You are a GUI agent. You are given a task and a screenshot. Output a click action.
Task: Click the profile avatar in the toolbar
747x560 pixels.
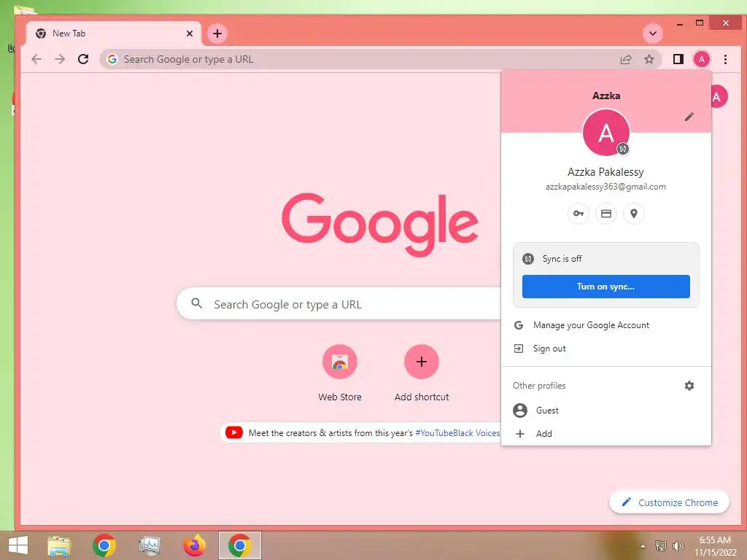point(701,59)
